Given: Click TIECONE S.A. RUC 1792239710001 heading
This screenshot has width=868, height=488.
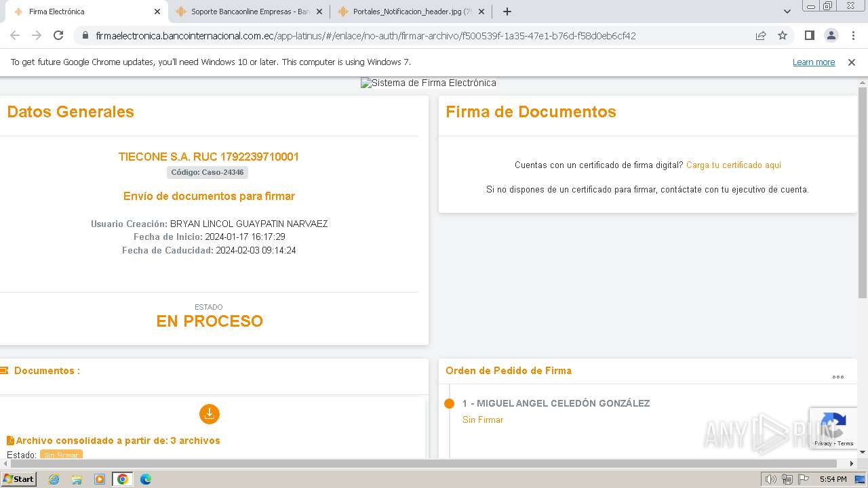Looking at the screenshot, I should pyautogui.click(x=209, y=157).
